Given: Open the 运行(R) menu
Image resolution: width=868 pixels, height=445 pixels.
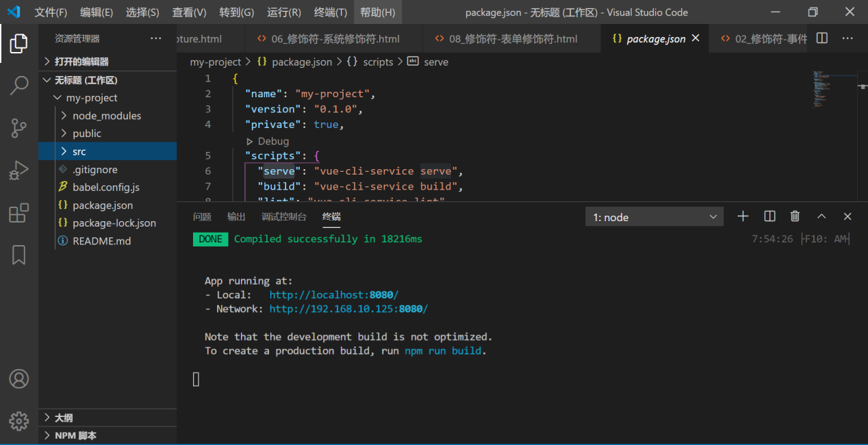Looking at the screenshot, I should click(x=284, y=12).
